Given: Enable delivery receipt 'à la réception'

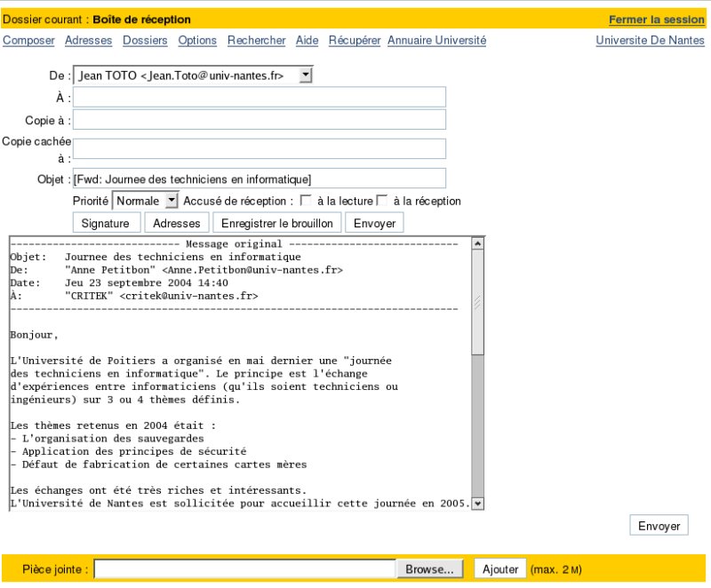Looking at the screenshot, I should (x=382, y=201).
